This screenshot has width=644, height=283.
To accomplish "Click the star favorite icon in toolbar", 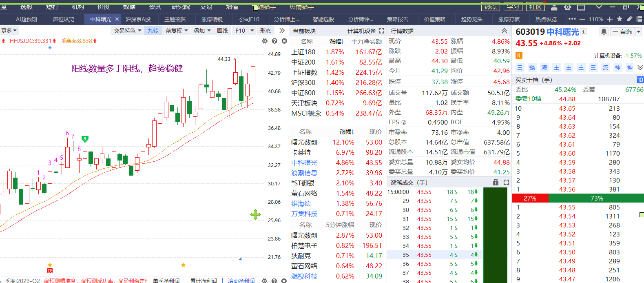I will click(620, 19).
